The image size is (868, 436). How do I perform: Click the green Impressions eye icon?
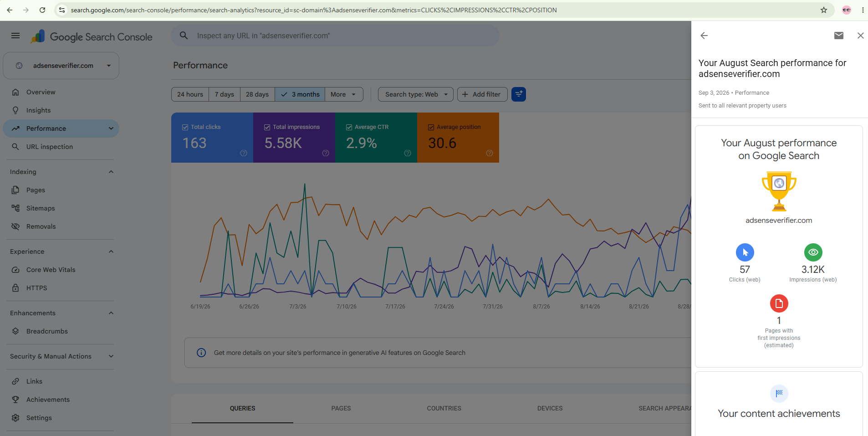tap(813, 252)
